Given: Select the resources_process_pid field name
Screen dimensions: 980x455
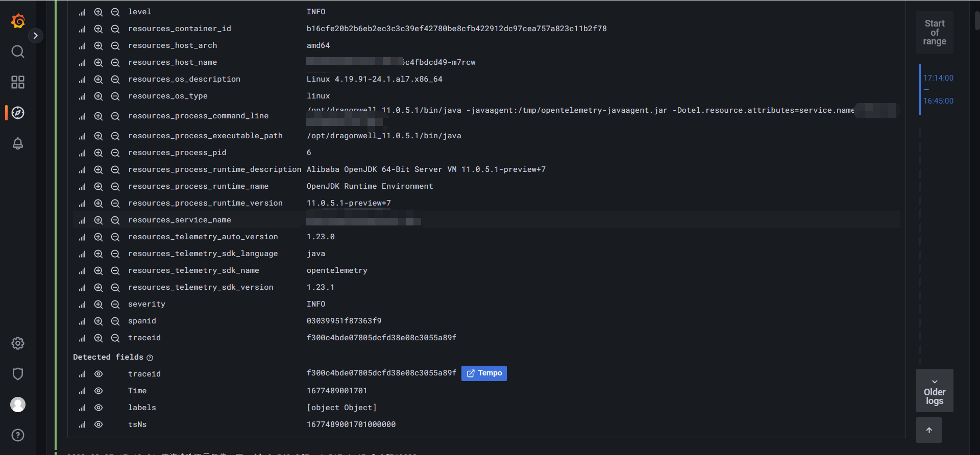Looking at the screenshot, I should (x=177, y=153).
